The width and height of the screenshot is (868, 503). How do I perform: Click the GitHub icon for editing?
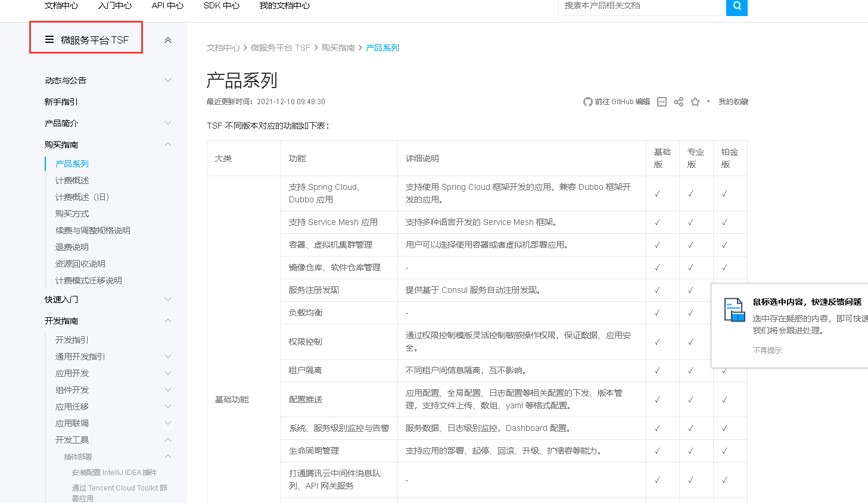point(588,102)
